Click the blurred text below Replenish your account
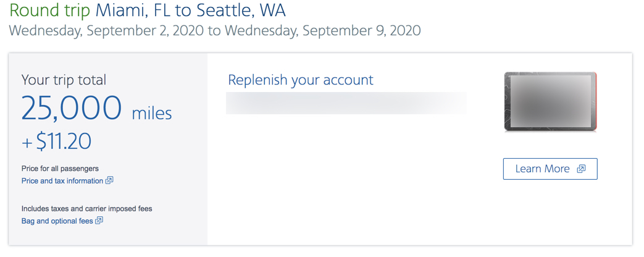The width and height of the screenshot is (644, 257). pyautogui.click(x=346, y=103)
